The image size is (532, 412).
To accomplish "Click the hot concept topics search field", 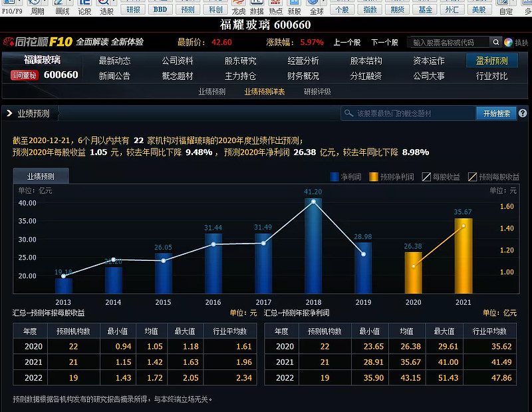I will pyautogui.click(x=408, y=113).
